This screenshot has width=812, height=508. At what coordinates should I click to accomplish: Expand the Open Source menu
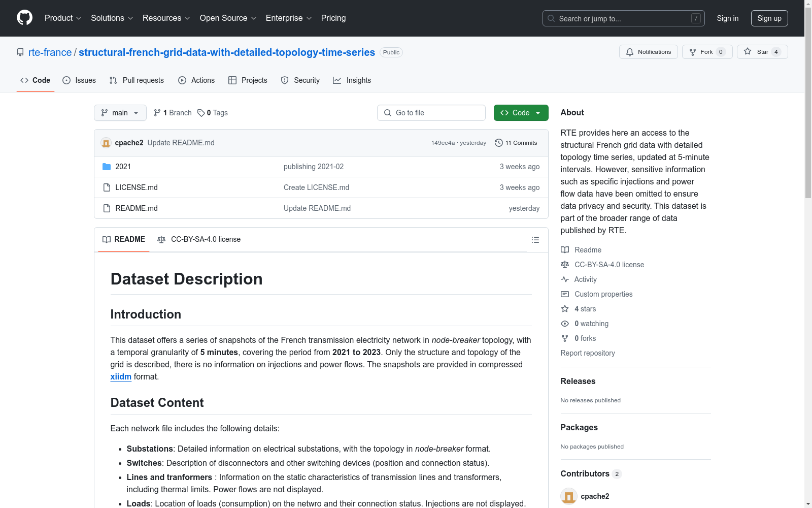pos(228,18)
